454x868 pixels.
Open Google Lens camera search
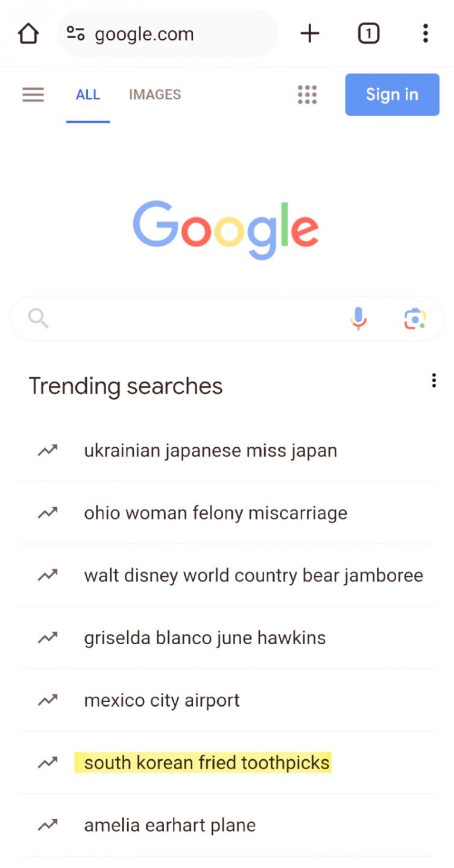coord(414,318)
